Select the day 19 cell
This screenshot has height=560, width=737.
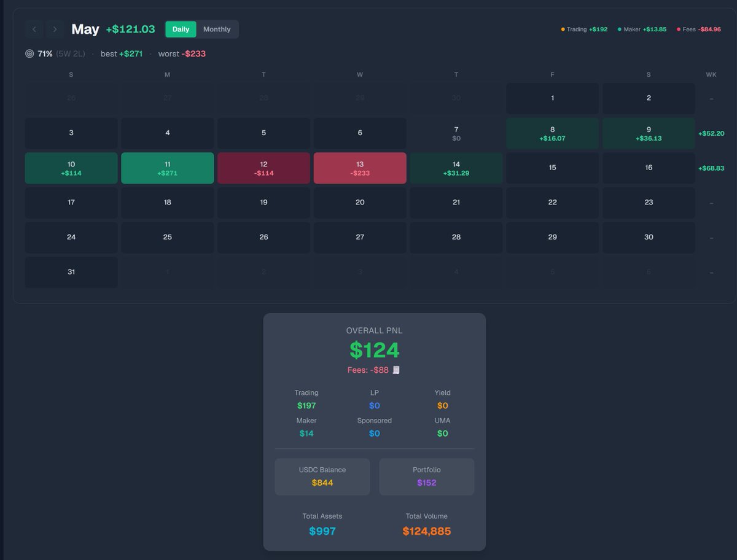pyautogui.click(x=263, y=203)
